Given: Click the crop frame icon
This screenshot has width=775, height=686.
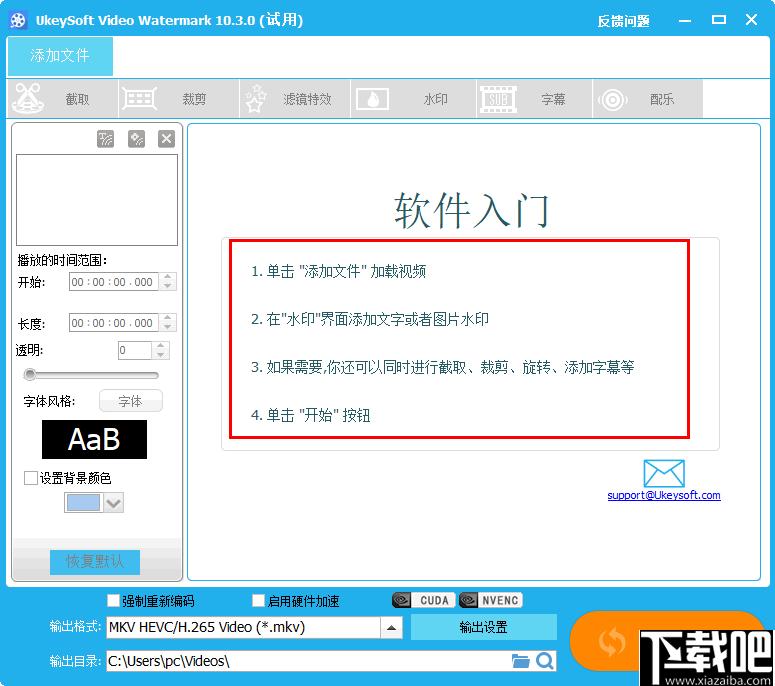Looking at the screenshot, I should 139,98.
